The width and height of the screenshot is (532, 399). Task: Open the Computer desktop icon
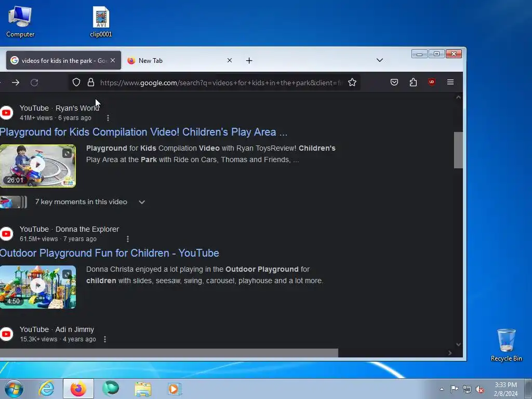[20, 22]
